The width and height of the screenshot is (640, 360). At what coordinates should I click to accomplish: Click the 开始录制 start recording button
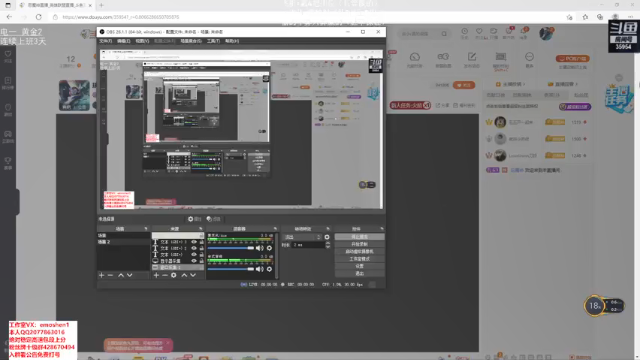pos(359,244)
